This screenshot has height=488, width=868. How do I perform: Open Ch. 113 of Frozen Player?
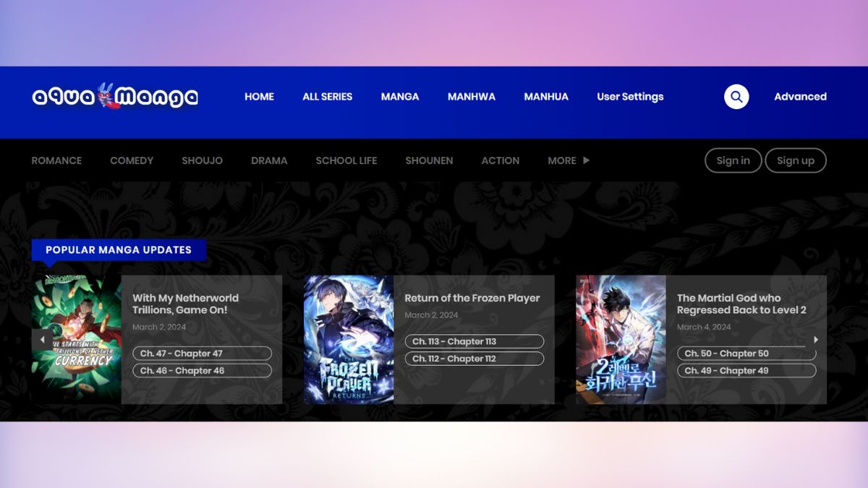pyautogui.click(x=474, y=341)
